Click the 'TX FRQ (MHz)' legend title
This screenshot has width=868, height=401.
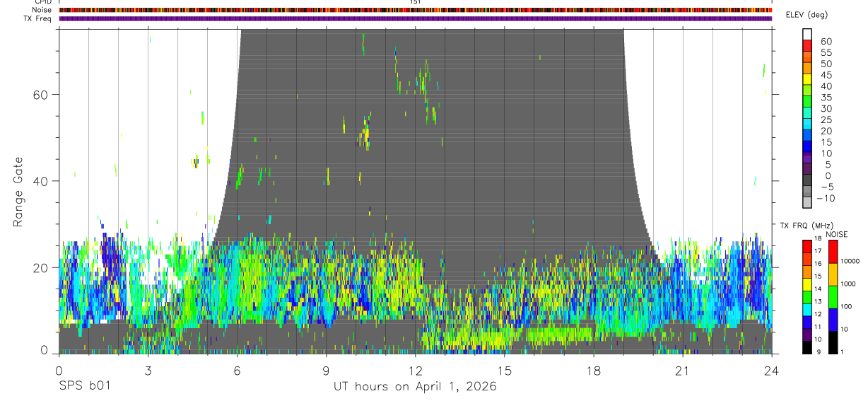coord(805,226)
